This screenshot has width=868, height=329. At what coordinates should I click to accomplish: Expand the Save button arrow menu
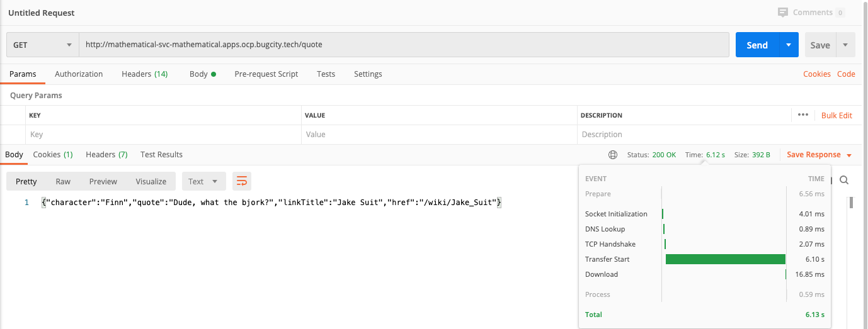coord(845,45)
